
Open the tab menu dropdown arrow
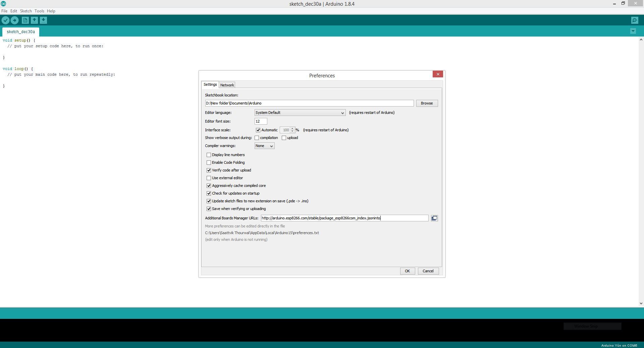[x=633, y=31]
